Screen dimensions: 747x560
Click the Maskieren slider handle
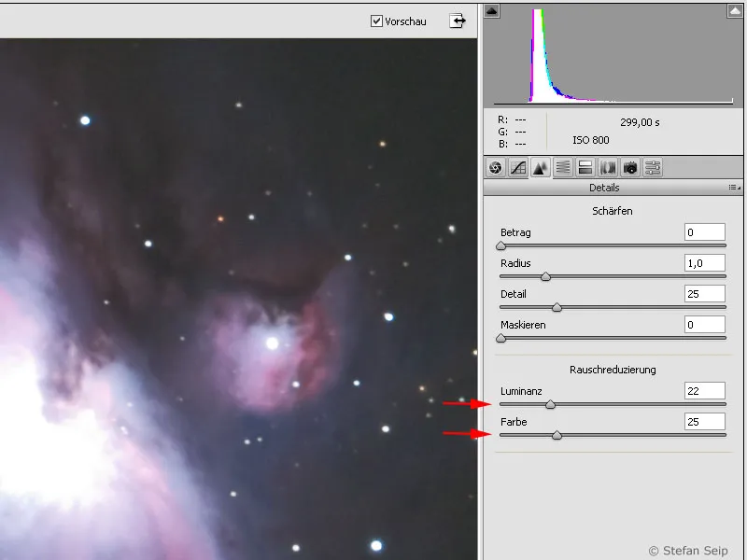coord(500,339)
